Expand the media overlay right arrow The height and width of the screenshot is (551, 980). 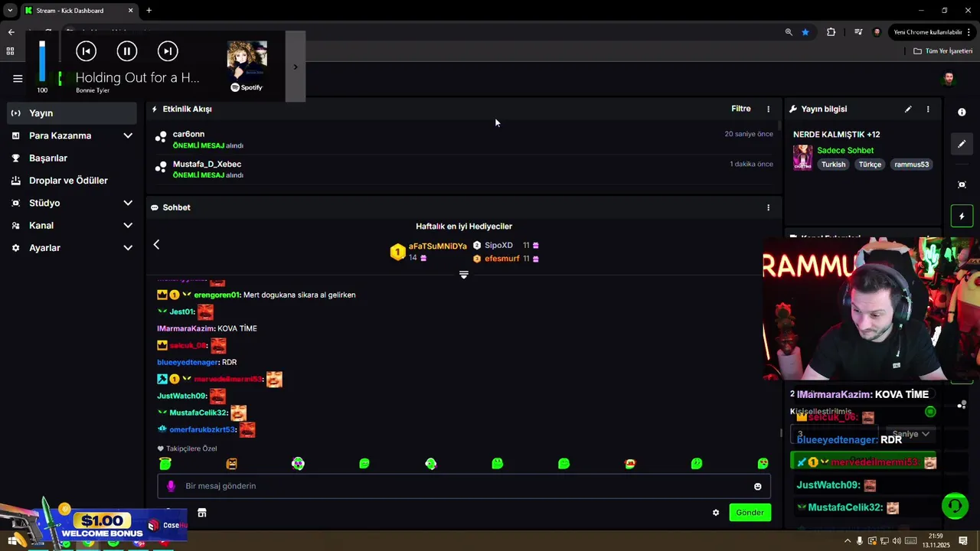[296, 67]
